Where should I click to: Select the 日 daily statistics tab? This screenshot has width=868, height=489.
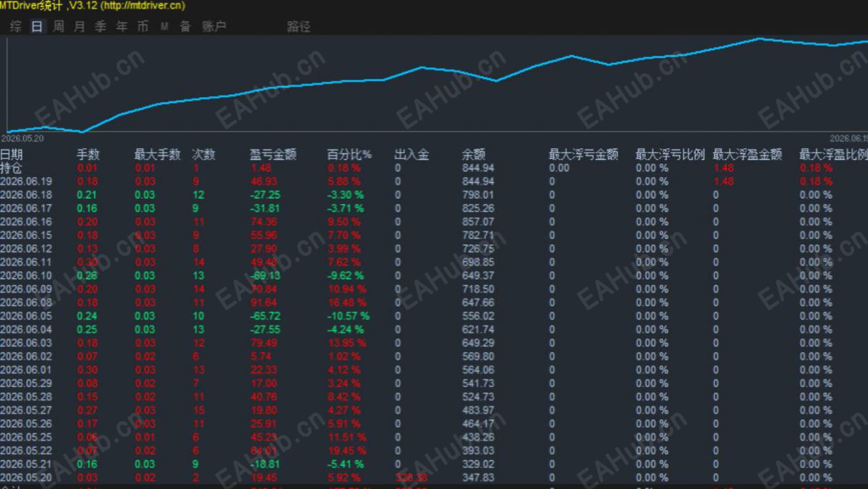click(37, 27)
